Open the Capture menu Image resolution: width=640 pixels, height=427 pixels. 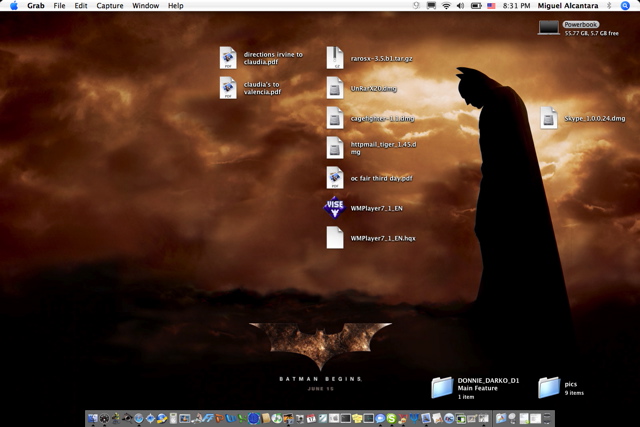click(110, 6)
